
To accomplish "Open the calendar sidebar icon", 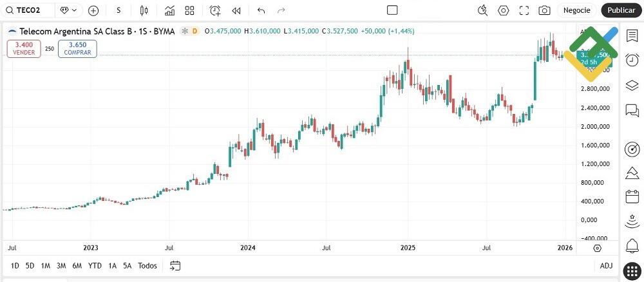I will 632,196.
